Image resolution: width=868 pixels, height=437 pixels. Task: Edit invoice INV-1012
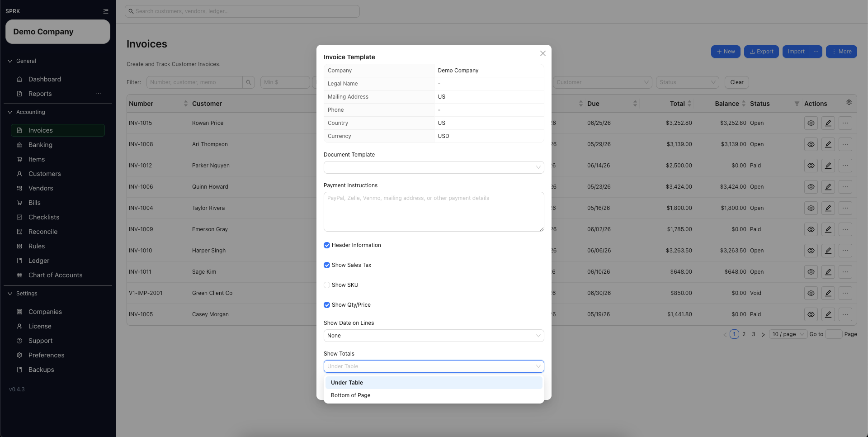[x=828, y=166]
